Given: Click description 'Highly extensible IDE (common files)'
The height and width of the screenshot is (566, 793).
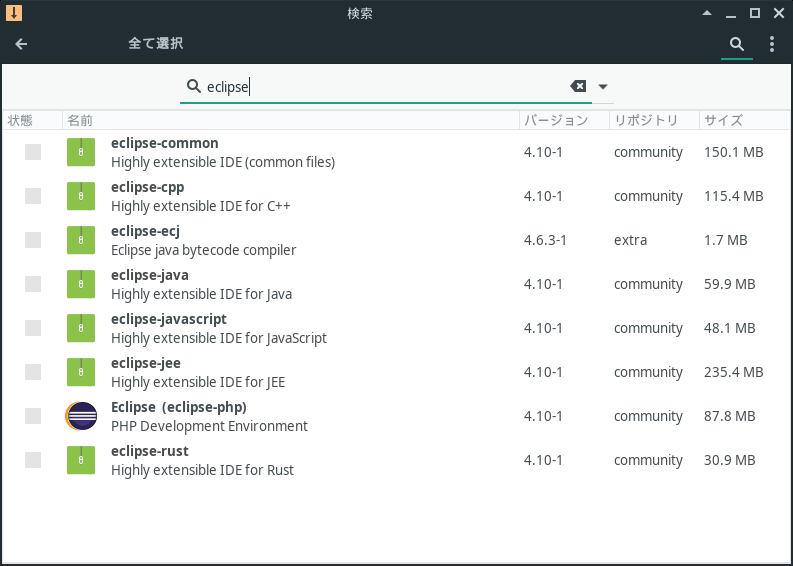Looking at the screenshot, I should tap(223, 162).
